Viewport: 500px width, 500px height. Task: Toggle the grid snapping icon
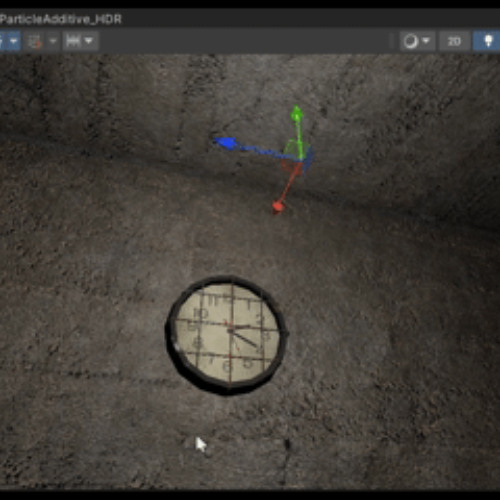pos(35,41)
